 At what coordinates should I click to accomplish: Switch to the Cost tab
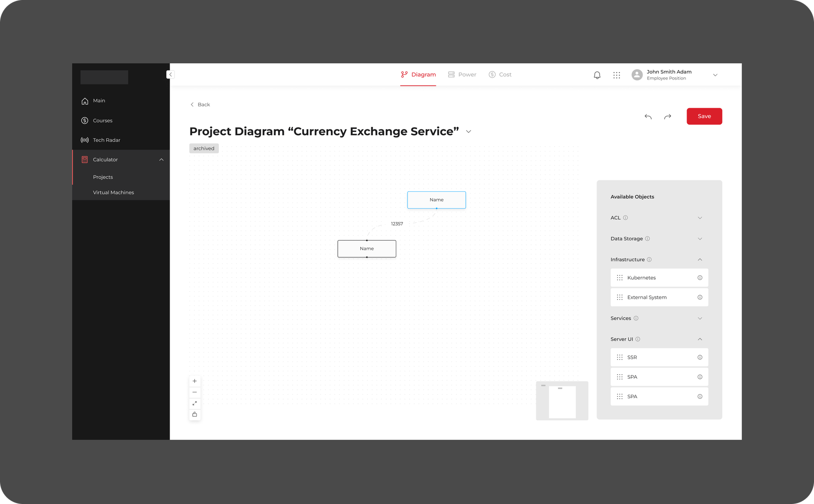pyautogui.click(x=500, y=75)
